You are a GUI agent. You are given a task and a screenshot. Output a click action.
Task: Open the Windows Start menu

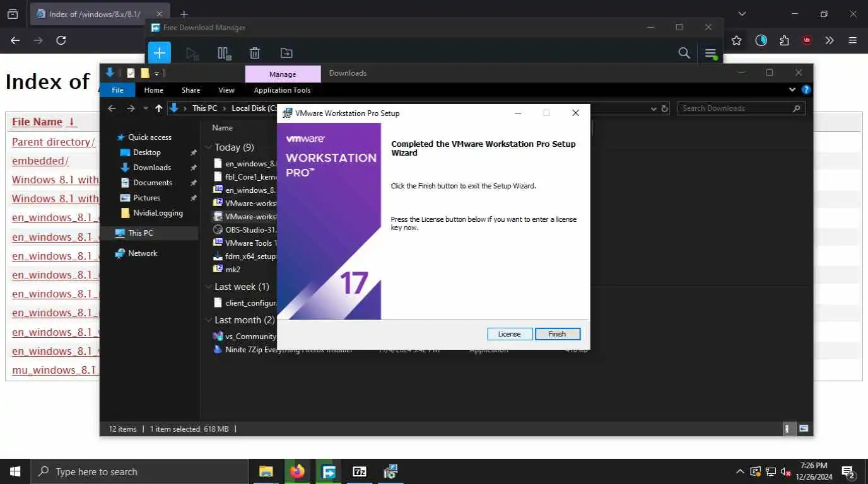pos(15,471)
